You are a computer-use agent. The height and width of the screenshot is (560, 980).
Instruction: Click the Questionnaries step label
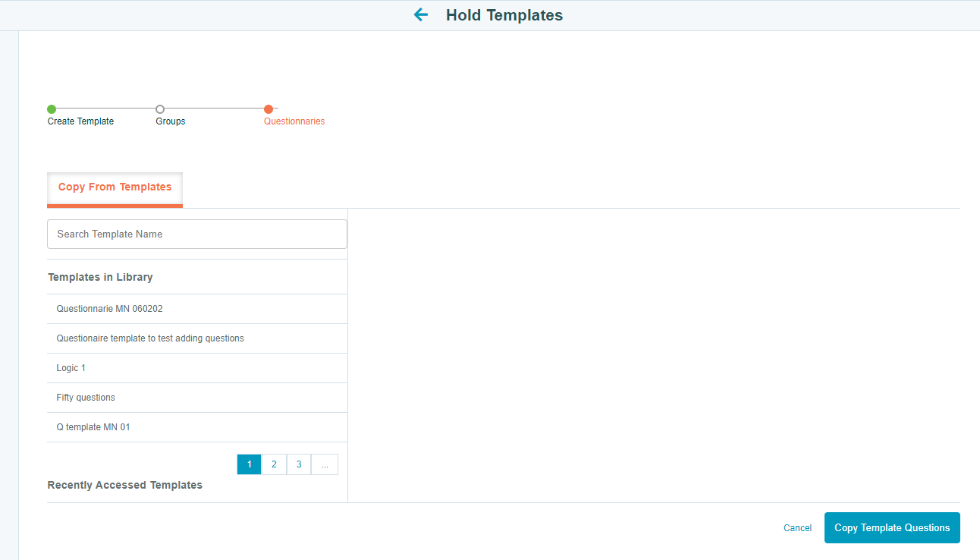294,121
